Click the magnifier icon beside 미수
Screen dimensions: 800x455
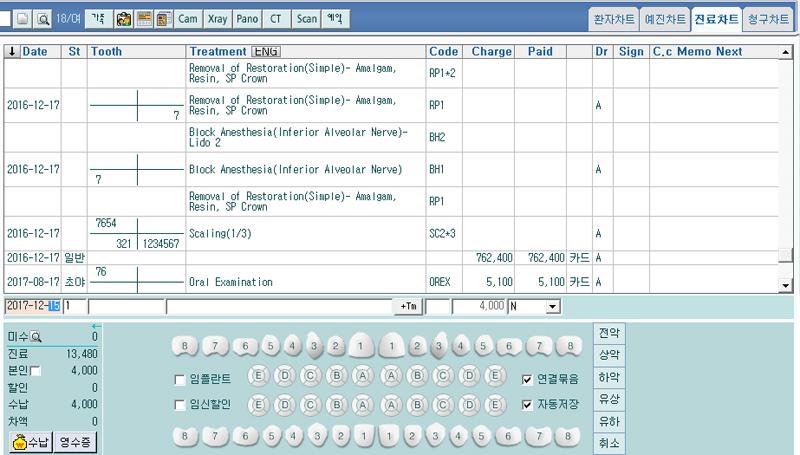click(36, 337)
